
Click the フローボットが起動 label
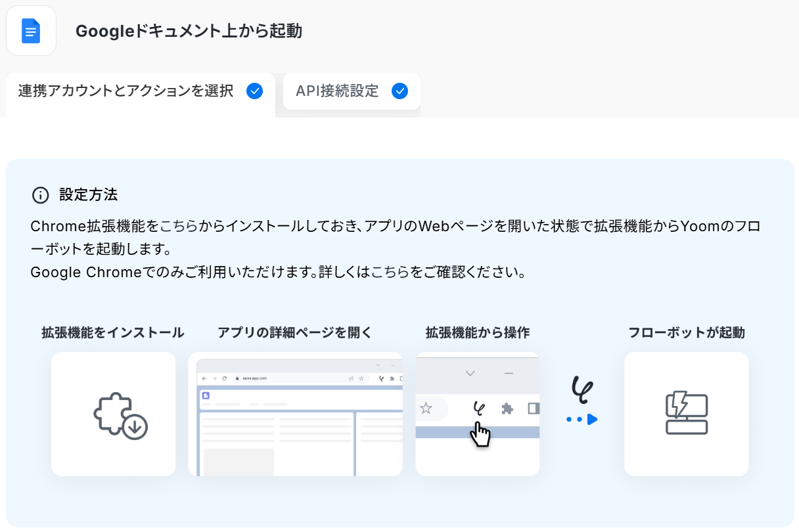point(687,332)
